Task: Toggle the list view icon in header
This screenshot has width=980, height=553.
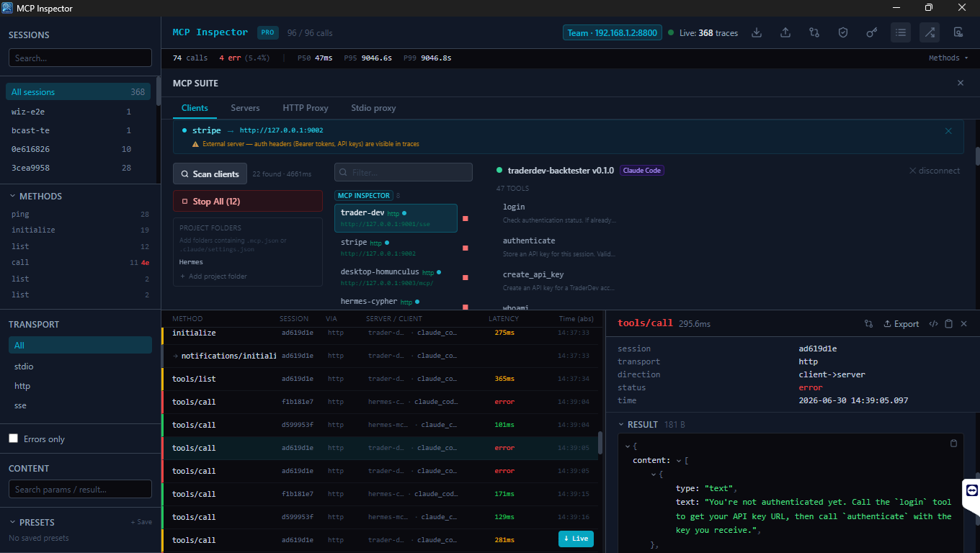Action: 901,32
